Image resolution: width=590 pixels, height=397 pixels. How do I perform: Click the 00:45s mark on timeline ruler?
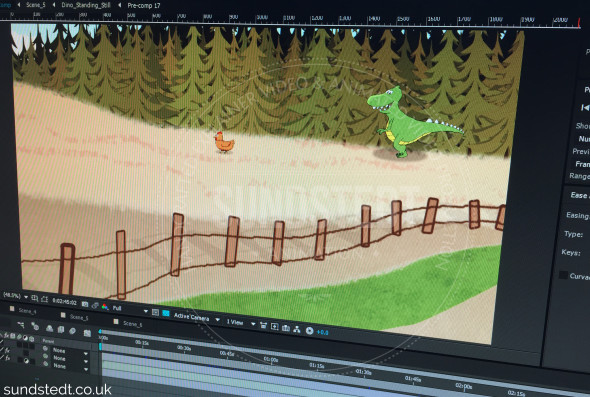[227, 354]
